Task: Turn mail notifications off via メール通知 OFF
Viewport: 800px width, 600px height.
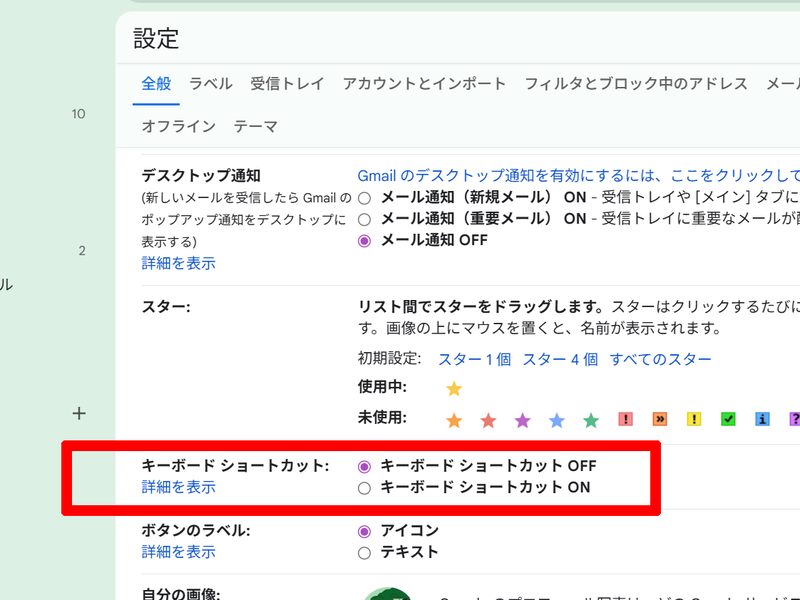Action: click(x=364, y=240)
